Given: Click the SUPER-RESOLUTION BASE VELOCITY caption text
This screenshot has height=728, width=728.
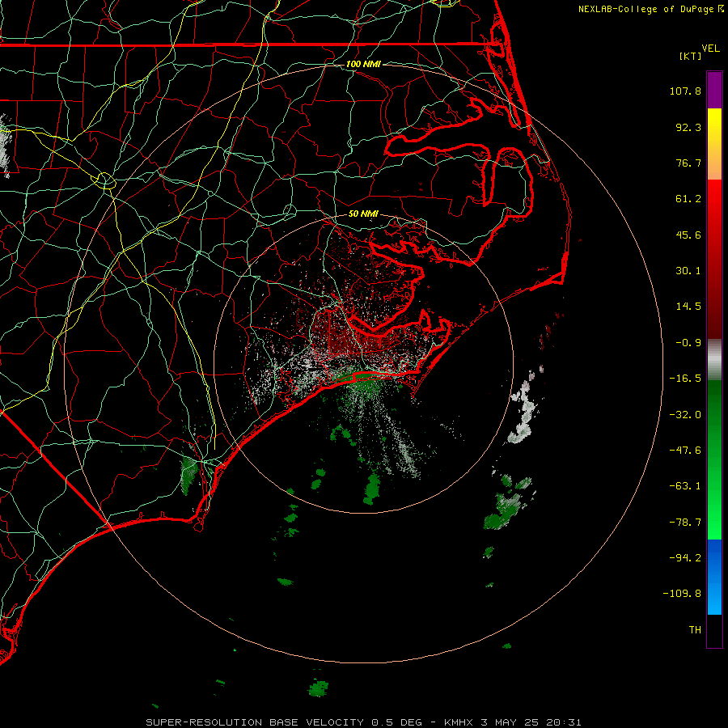Looking at the screenshot, I should coord(255,722).
